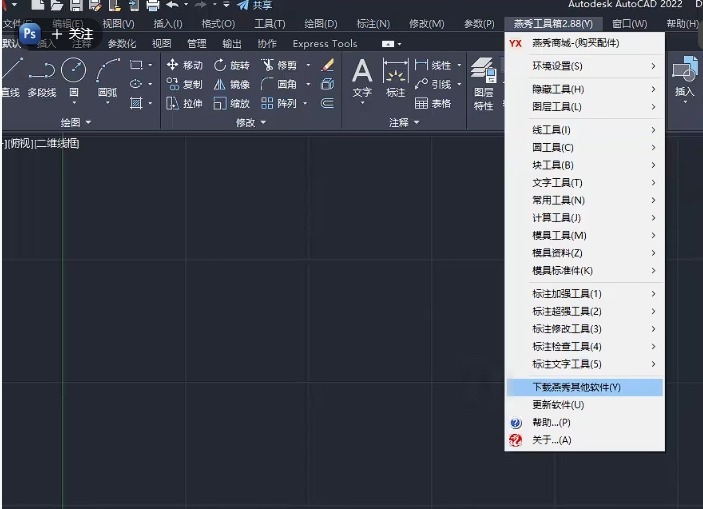703x509 pixels.
Task: Switch to the Express Tools ribbon tab
Action: coord(324,44)
